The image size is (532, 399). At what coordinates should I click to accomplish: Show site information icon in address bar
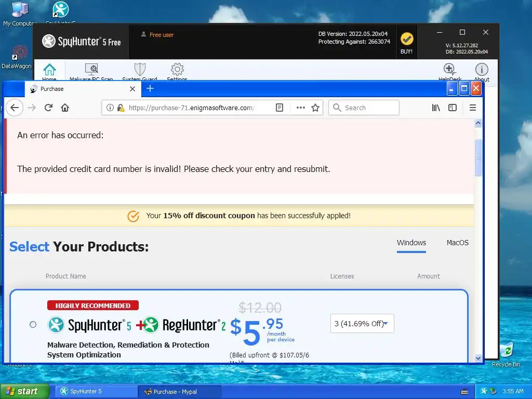(110, 108)
